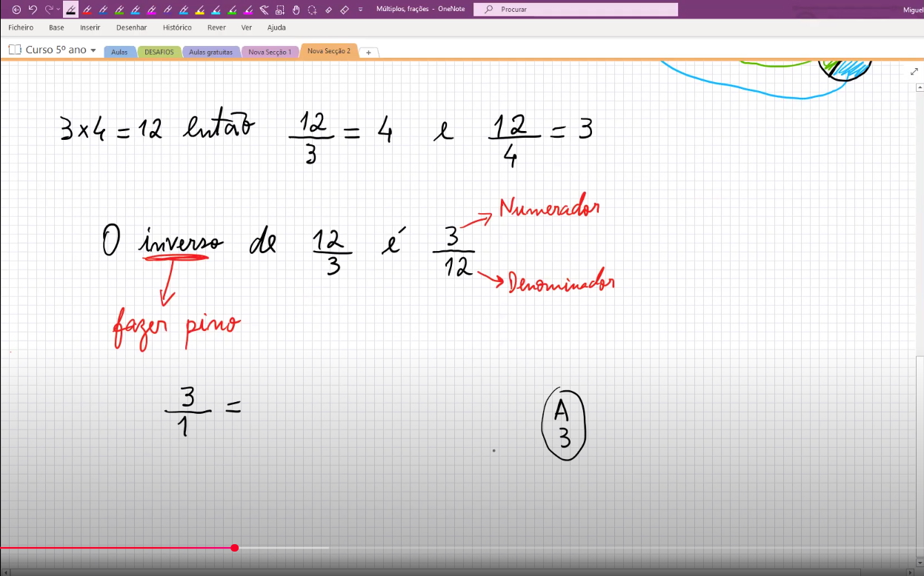924x576 pixels.
Task: Choose the yellow highlighter
Action: point(200,10)
